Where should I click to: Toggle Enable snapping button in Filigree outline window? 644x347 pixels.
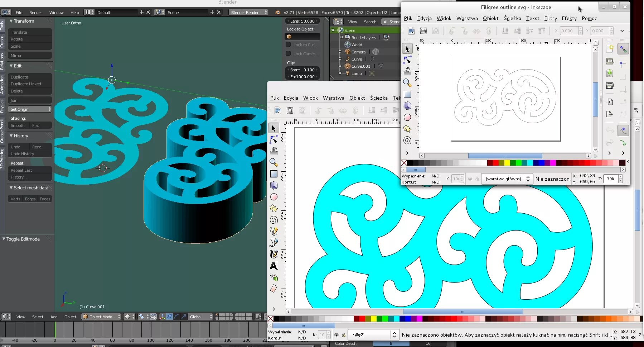pos(623,49)
